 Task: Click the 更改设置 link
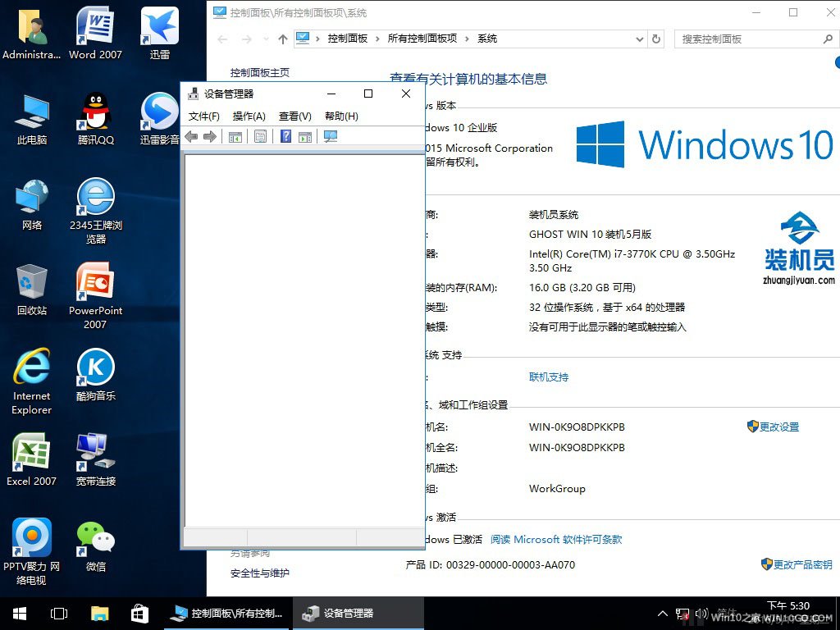click(778, 427)
